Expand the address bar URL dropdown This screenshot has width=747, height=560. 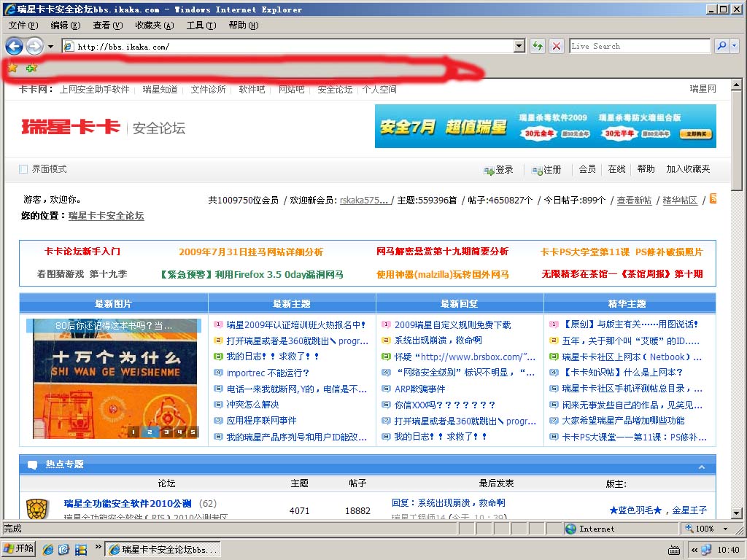pos(519,46)
